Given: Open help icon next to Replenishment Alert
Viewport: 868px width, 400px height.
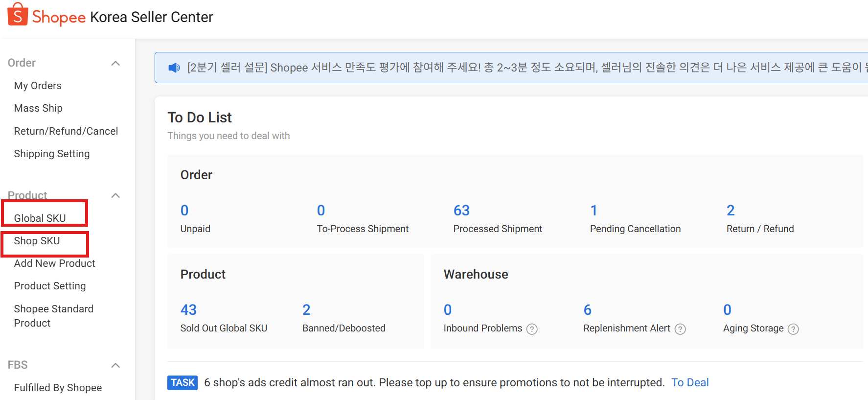Looking at the screenshot, I should 680,329.
